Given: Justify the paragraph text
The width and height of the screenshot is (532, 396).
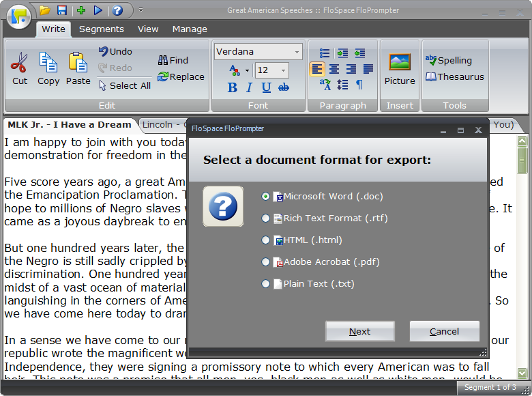Looking at the screenshot, I should coord(368,69).
